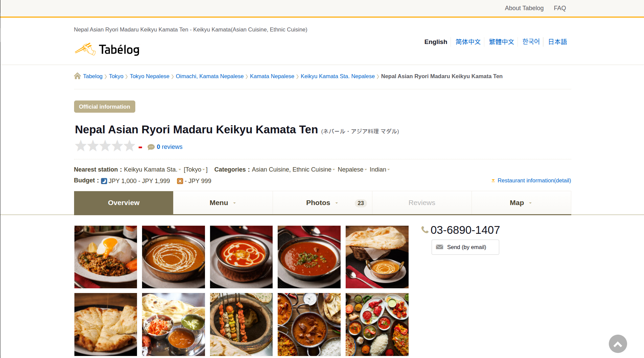The height and width of the screenshot is (358, 644).
Task: Click the lunch budget sun icon
Action: pos(180,181)
